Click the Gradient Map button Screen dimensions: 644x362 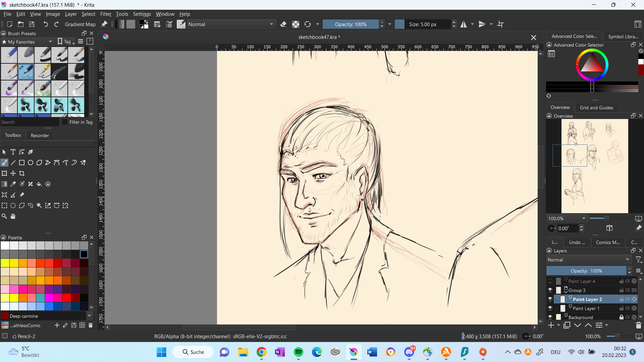click(80, 24)
